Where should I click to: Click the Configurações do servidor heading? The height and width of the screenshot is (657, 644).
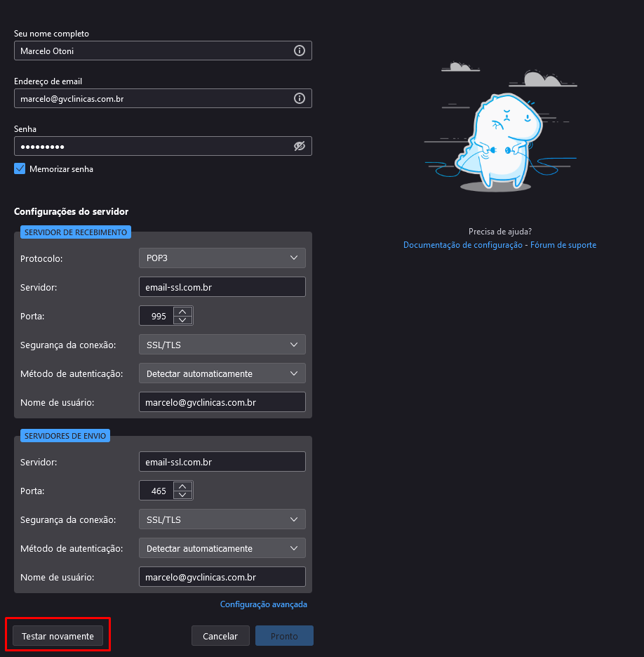pos(71,211)
